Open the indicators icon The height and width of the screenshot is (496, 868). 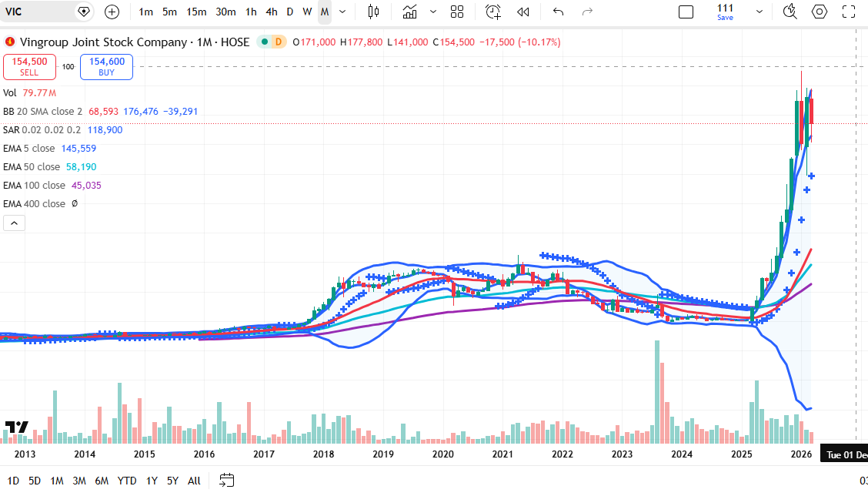click(x=409, y=12)
